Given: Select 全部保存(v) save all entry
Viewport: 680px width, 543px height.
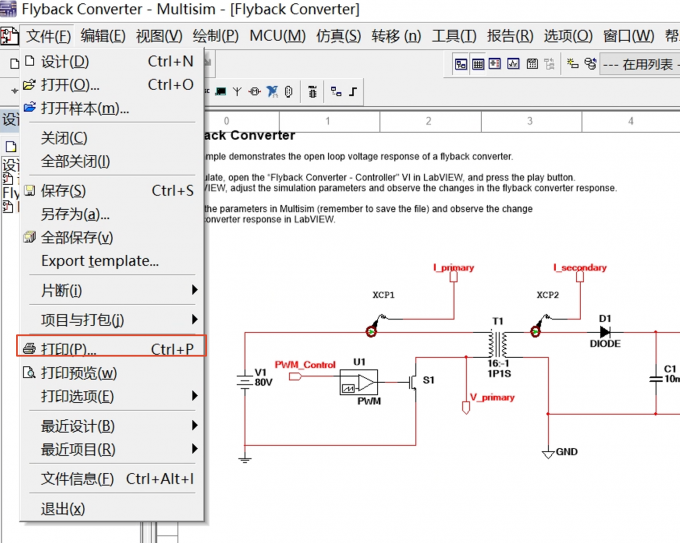Looking at the screenshot, I should [111, 238].
